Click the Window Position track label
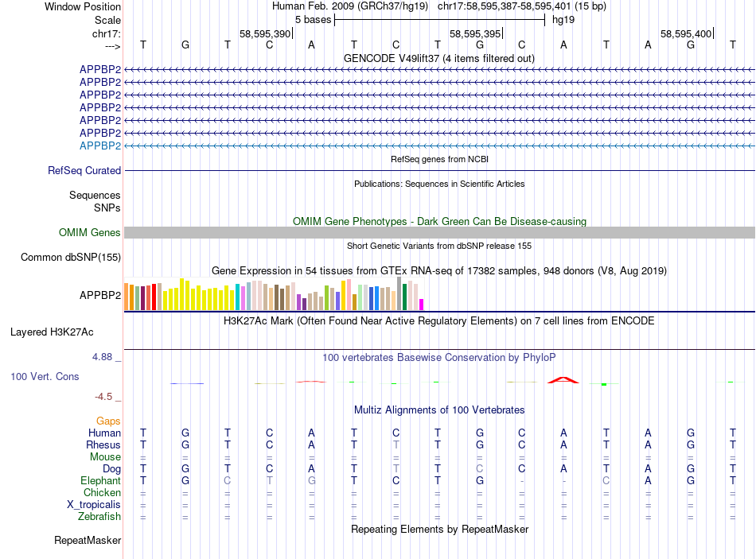The height and width of the screenshot is (559, 756). point(83,6)
